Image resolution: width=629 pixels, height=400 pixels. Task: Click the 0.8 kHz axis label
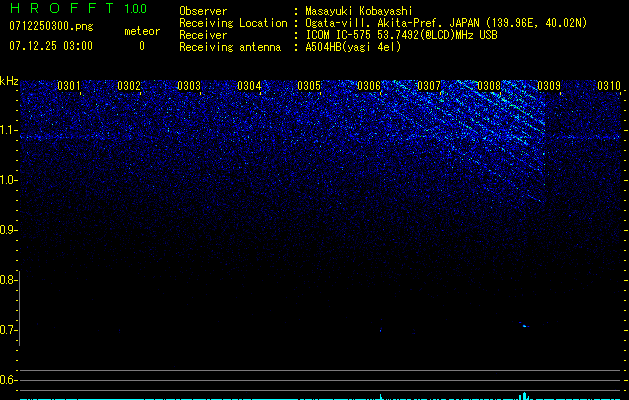(8, 280)
